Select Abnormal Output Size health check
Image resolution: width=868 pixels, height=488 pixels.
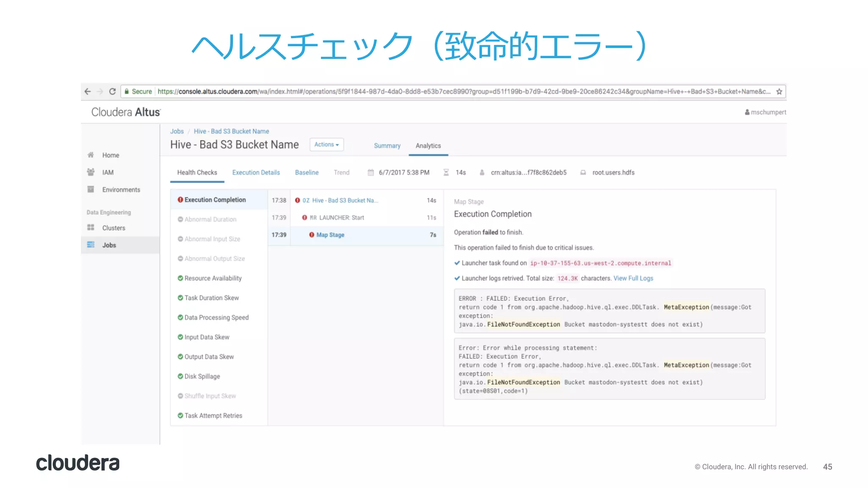pos(219,258)
